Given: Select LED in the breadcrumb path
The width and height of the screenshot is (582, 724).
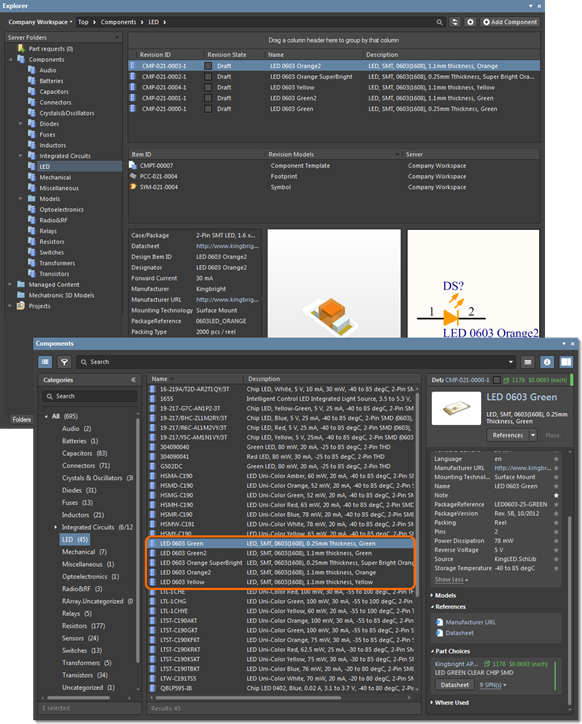Looking at the screenshot, I should click(153, 22).
